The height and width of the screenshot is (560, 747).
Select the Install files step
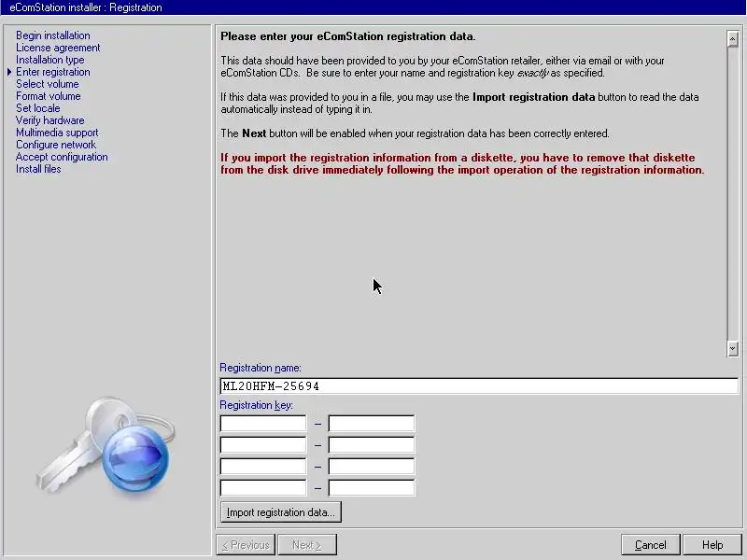(x=38, y=169)
